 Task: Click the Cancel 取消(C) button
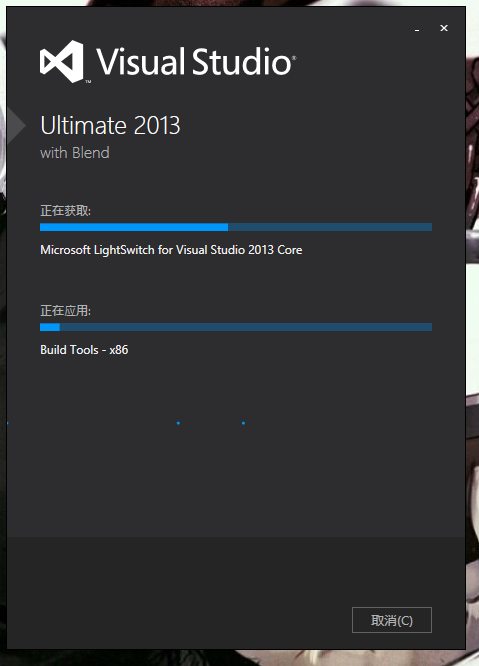pyautogui.click(x=392, y=620)
